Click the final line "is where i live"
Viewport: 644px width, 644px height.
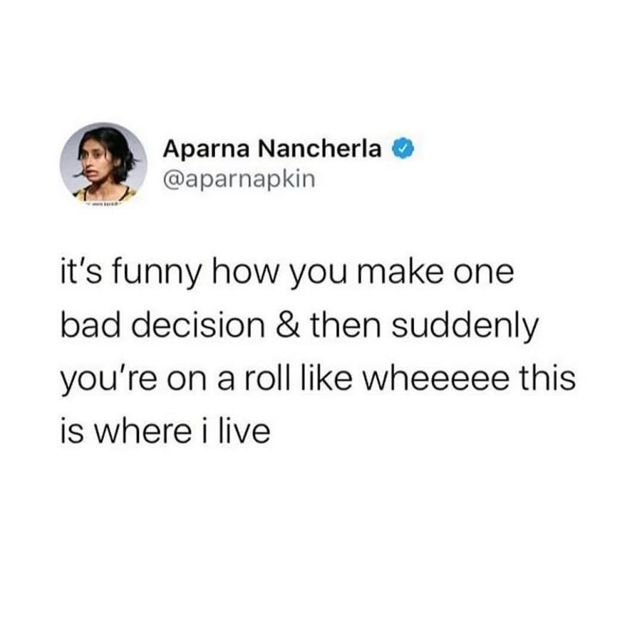[x=166, y=431]
